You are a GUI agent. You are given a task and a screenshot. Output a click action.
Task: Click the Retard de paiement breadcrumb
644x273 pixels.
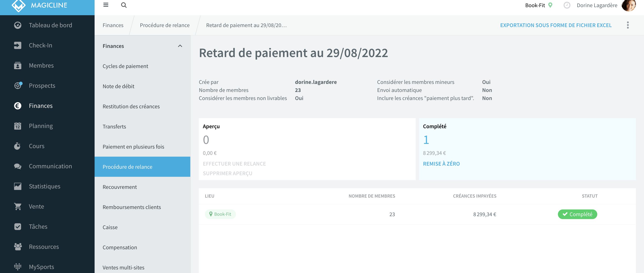point(246,25)
